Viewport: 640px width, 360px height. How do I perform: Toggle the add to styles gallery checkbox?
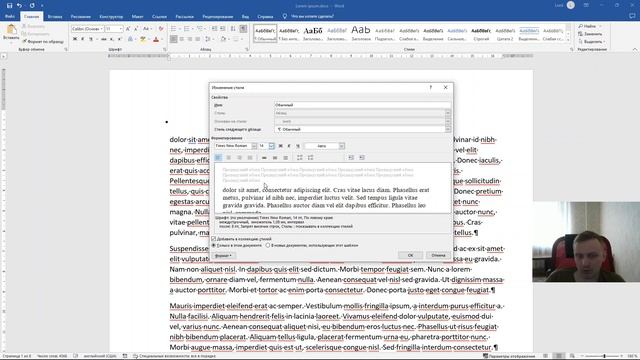tap(213, 239)
